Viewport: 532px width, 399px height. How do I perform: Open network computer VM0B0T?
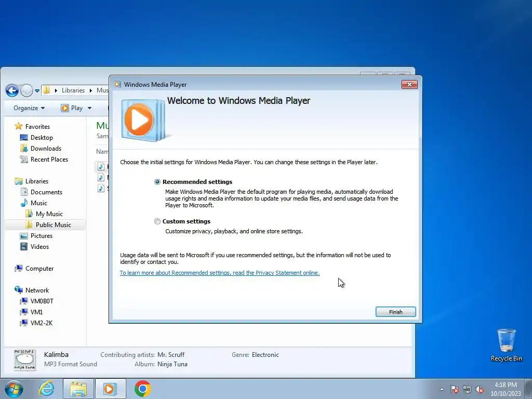click(42, 301)
